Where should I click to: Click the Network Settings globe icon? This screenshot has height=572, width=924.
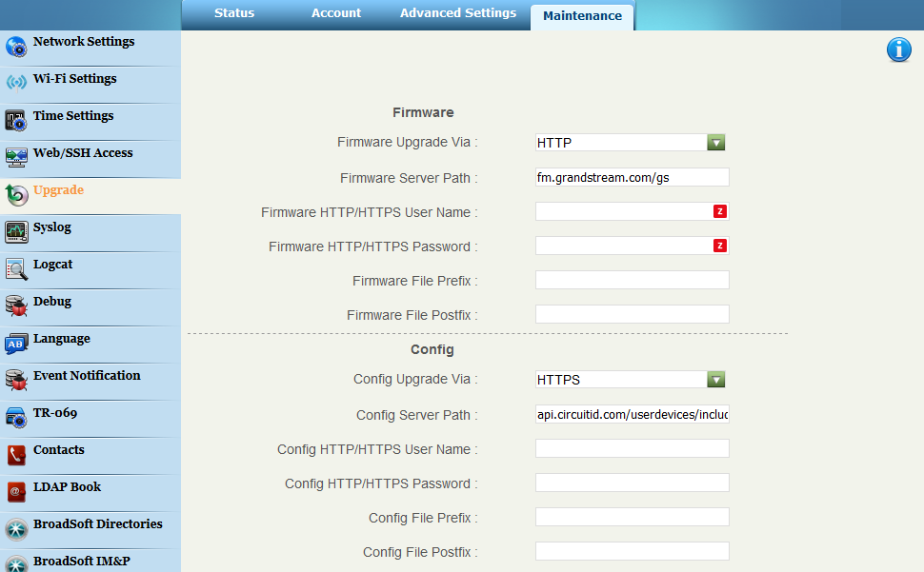16,47
